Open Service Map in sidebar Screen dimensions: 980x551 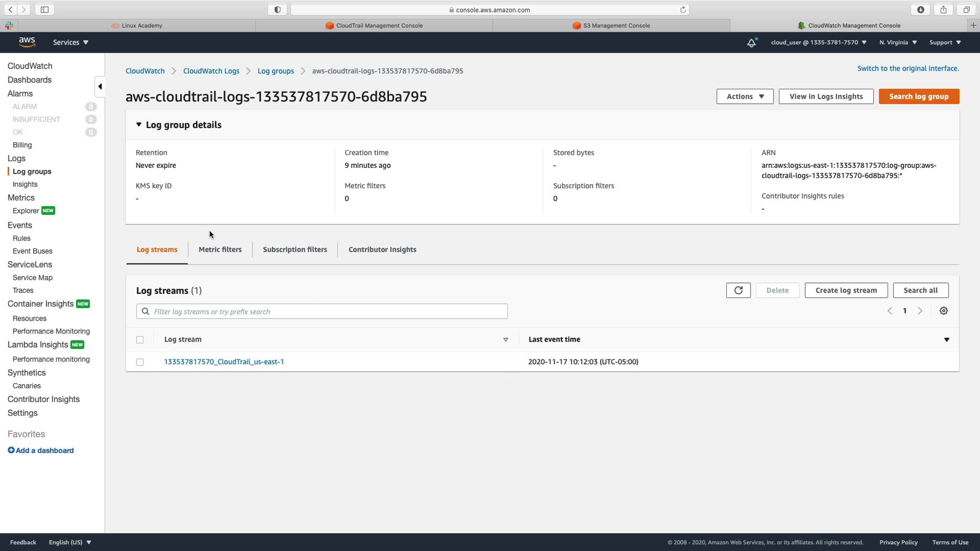click(x=33, y=278)
